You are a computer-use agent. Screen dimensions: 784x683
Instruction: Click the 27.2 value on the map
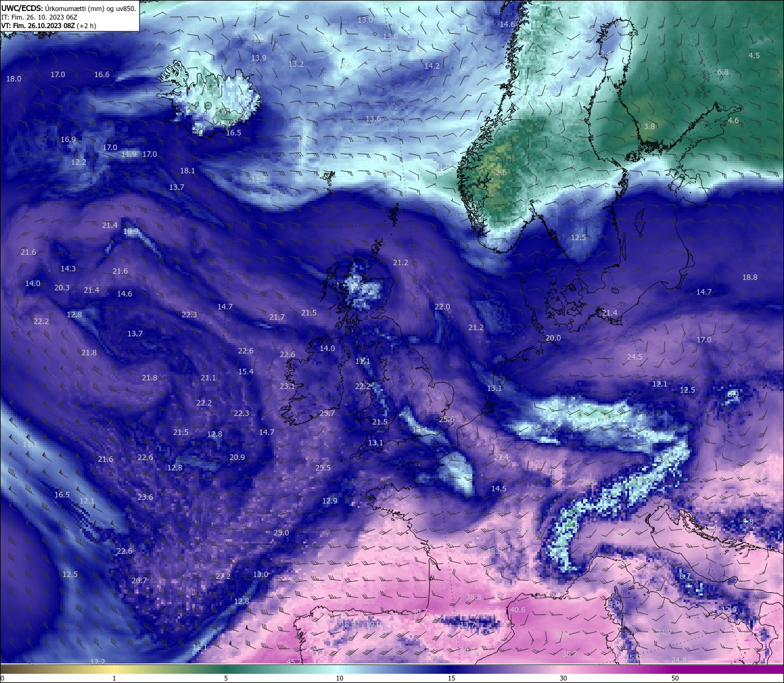pos(223,576)
